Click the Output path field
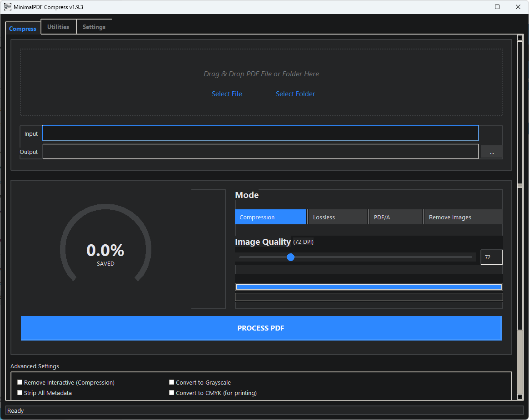Viewport: 529px width, 420px height. pyautogui.click(x=260, y=152)
